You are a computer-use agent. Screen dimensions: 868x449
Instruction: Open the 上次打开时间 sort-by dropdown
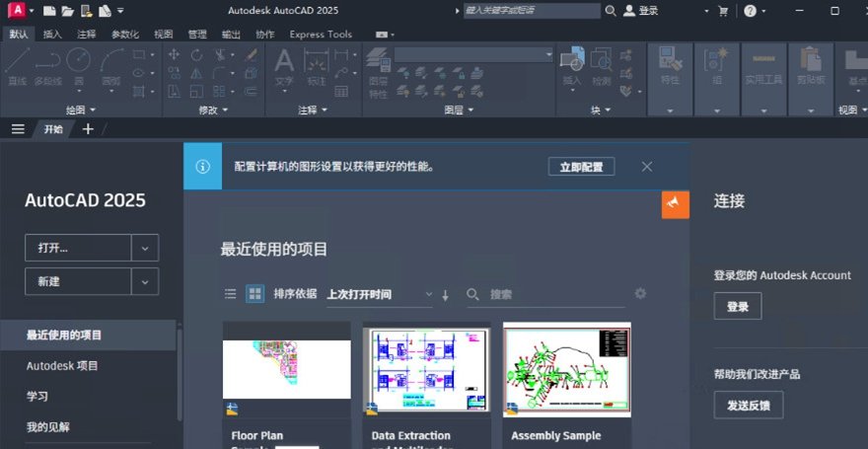379,294
